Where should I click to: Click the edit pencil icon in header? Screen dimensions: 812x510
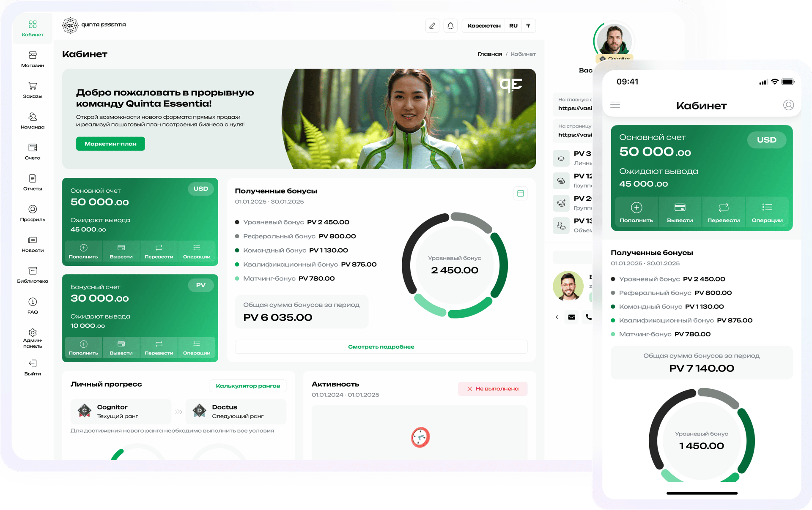432,26
